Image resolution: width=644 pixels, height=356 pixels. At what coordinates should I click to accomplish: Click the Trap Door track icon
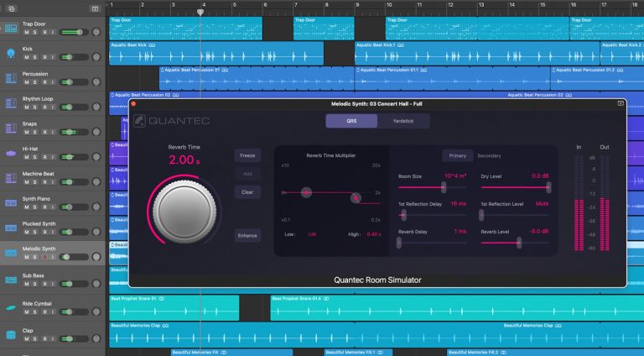click(11, 29)
